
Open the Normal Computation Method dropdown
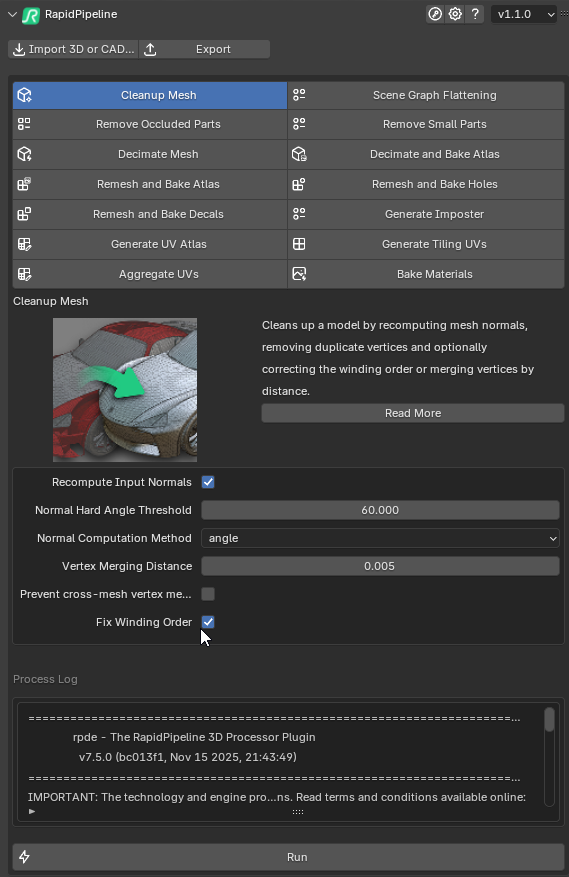(380, 538)
